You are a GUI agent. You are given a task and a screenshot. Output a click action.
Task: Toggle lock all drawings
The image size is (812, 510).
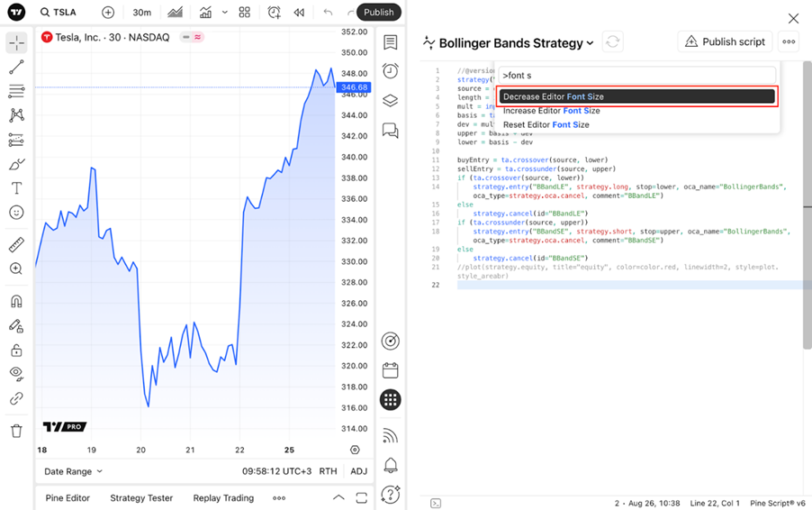pos(16,351)
